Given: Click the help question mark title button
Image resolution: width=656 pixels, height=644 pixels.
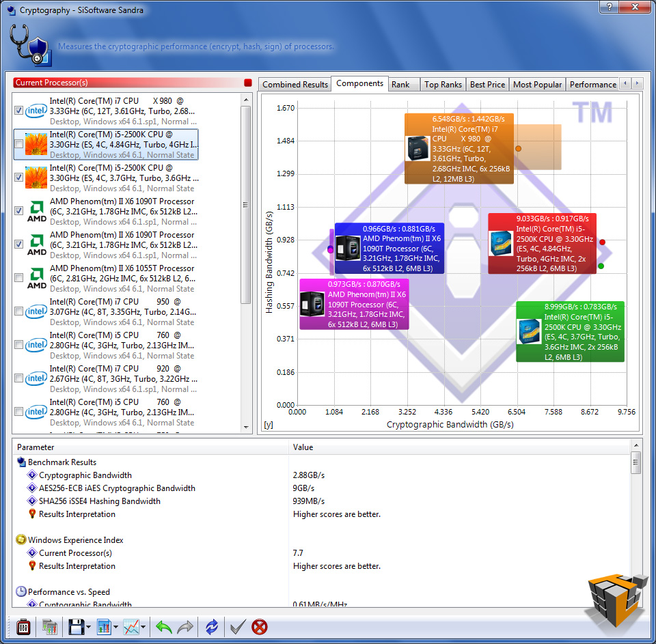Looking at the screenshot, I should tap(609, 6).
